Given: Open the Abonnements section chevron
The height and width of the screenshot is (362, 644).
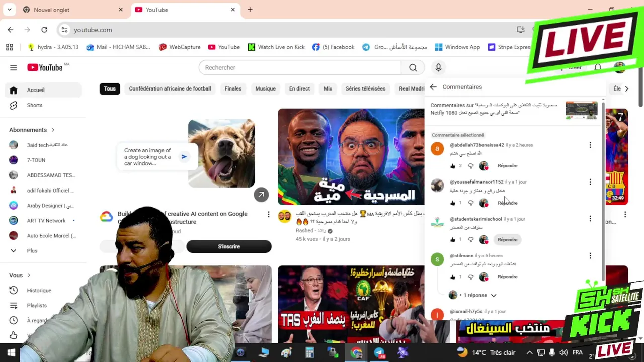Looking at the screenshot, I should (53, 130).
